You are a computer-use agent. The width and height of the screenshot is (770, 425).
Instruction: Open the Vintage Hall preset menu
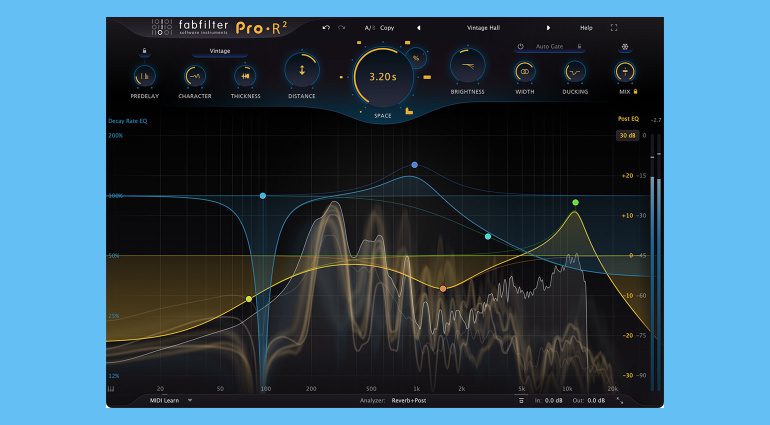[483, 28]
